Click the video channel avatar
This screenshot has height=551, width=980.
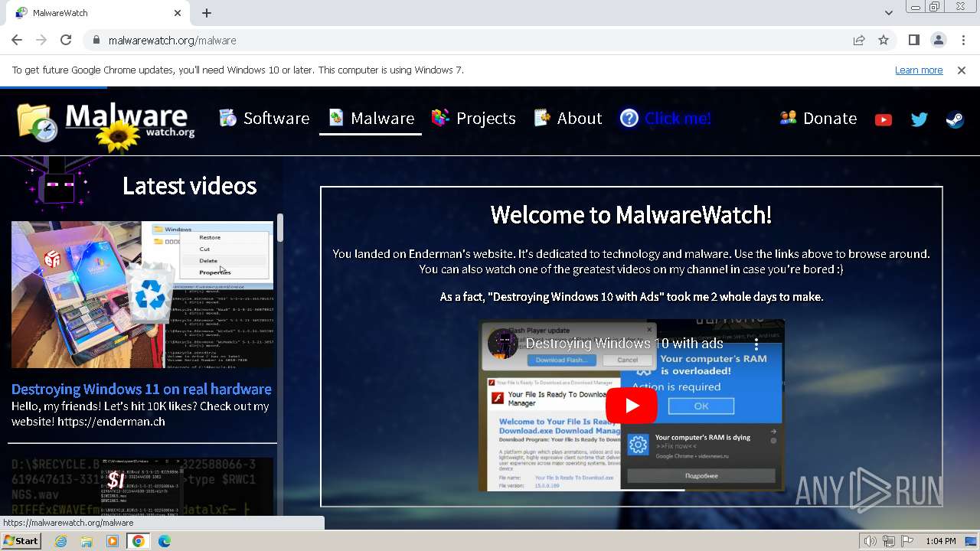[x=503, y=344]
